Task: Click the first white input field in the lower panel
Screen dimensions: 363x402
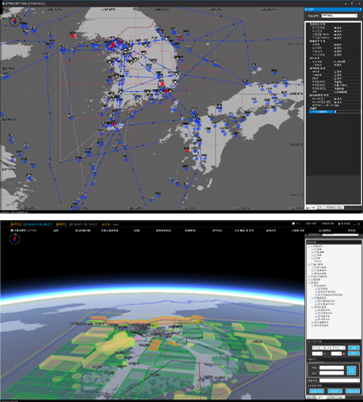Action: [x=331, y=368]
